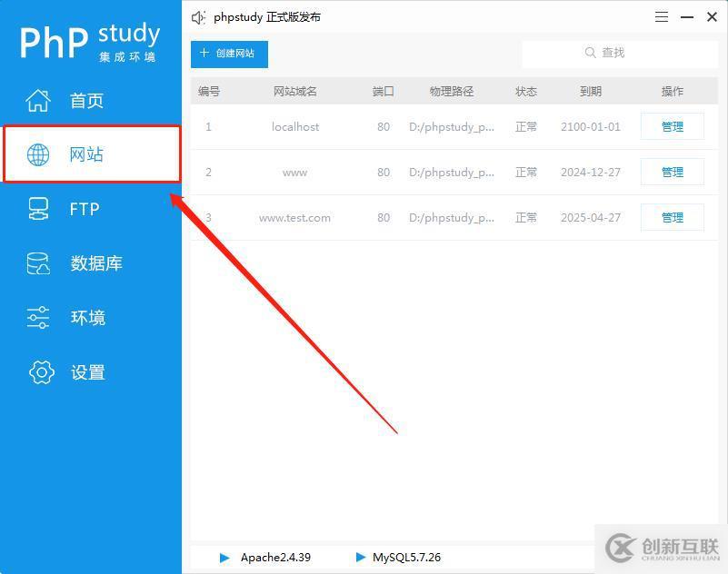
Task: Open the 首页 home page icon
Action: (38, 100)
